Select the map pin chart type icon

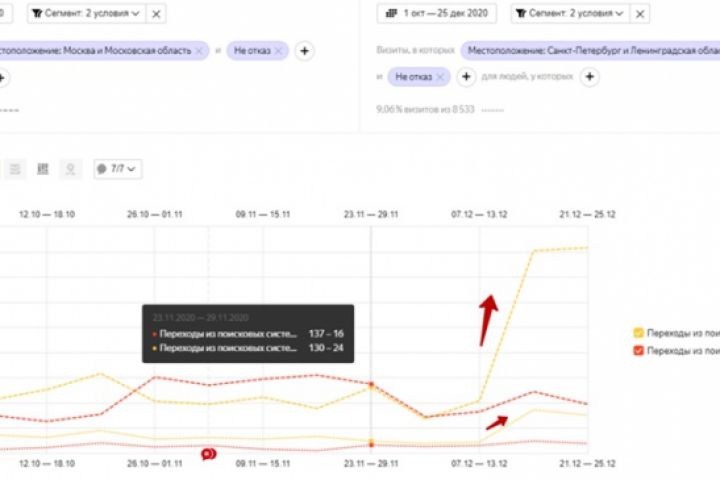pos(70,169)
